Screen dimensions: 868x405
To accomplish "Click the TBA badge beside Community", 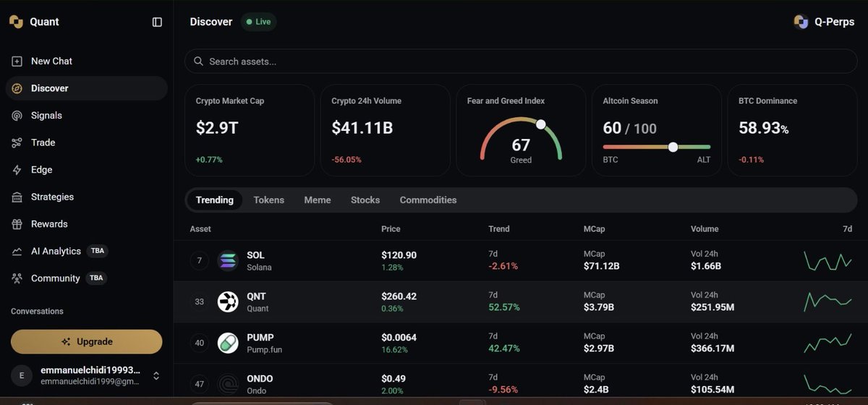I will [96, 278].
